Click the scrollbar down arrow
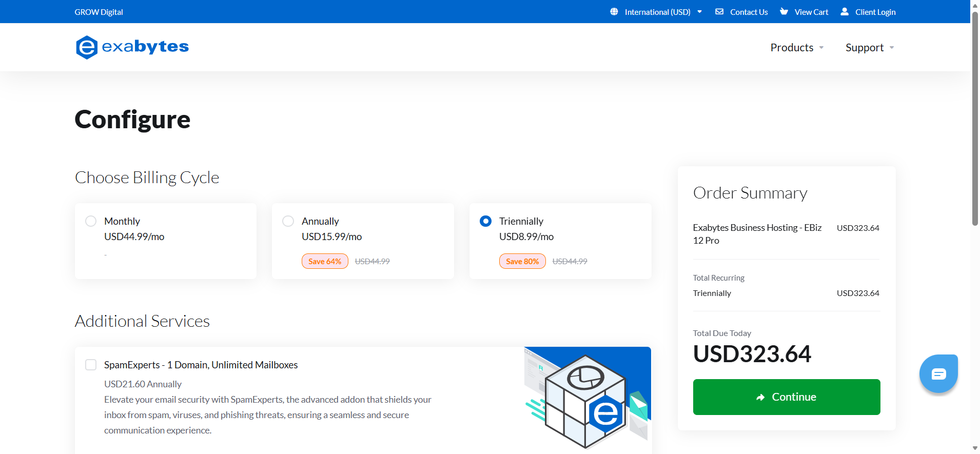This screenshot has height=454, width=980. click(975, 448)
